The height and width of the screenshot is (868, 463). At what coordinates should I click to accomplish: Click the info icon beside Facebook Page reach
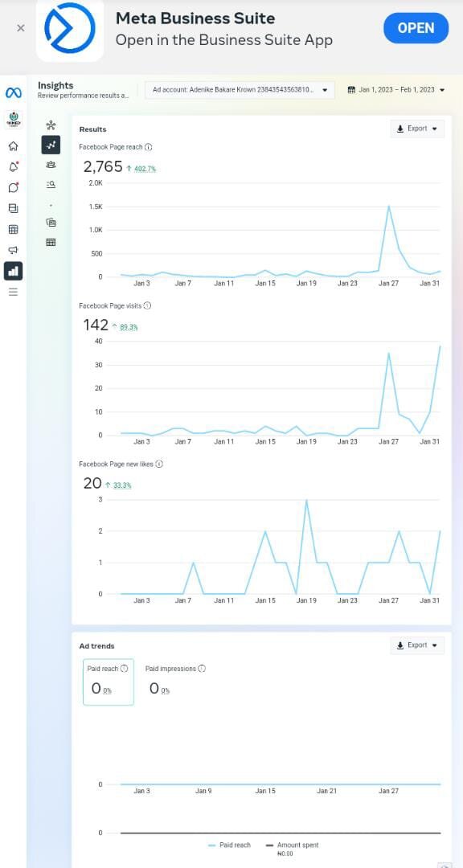(149, 147)
